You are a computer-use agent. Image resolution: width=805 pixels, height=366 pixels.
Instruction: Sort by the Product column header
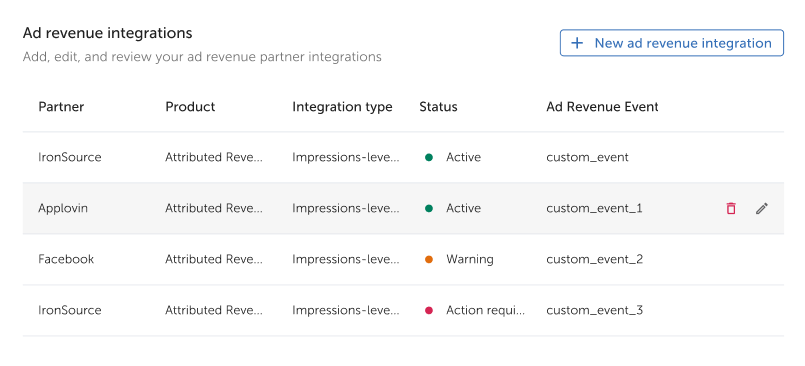point(190,107)
